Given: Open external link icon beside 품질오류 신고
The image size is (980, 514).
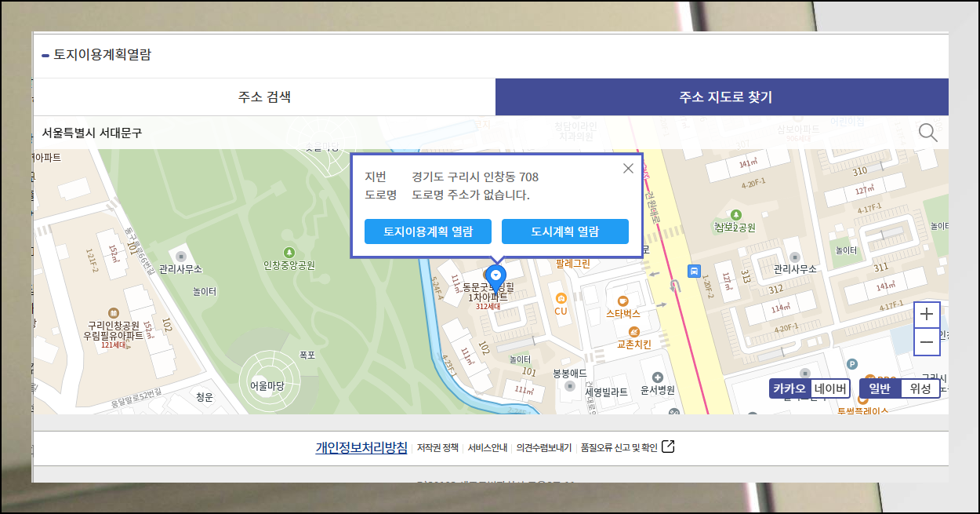Looking at the screenshot, I should (x=668, y=447).
